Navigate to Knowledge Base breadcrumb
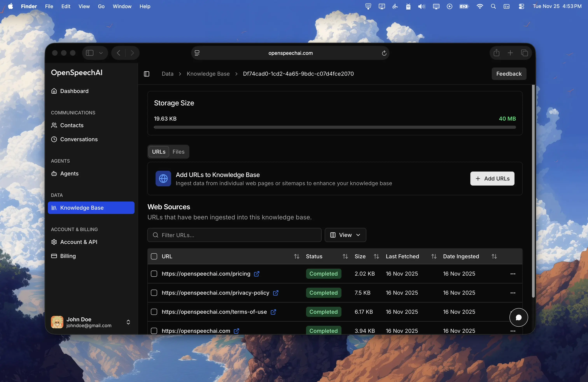The width and height of the screenshot is (588, 382). [x=208, y=74]
